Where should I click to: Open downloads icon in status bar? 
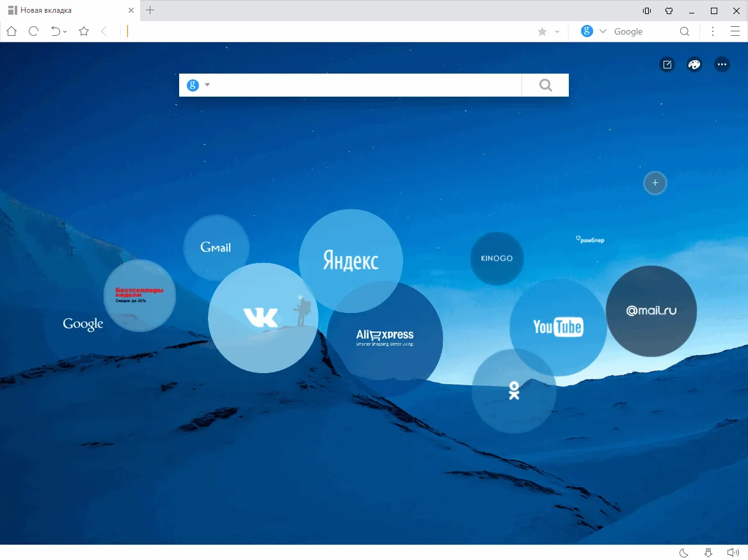point(708,553)
